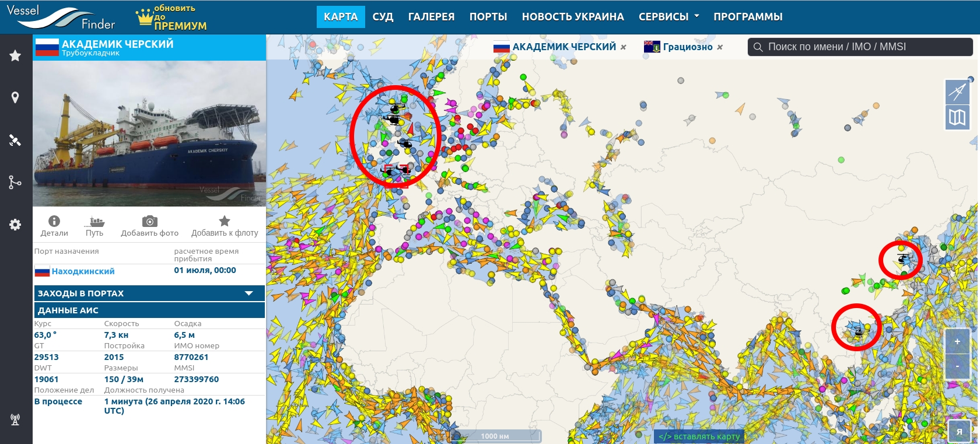This screenshot has width=980, height=444.
Task: Click the search magnifier icon
Action: point(758,47)
